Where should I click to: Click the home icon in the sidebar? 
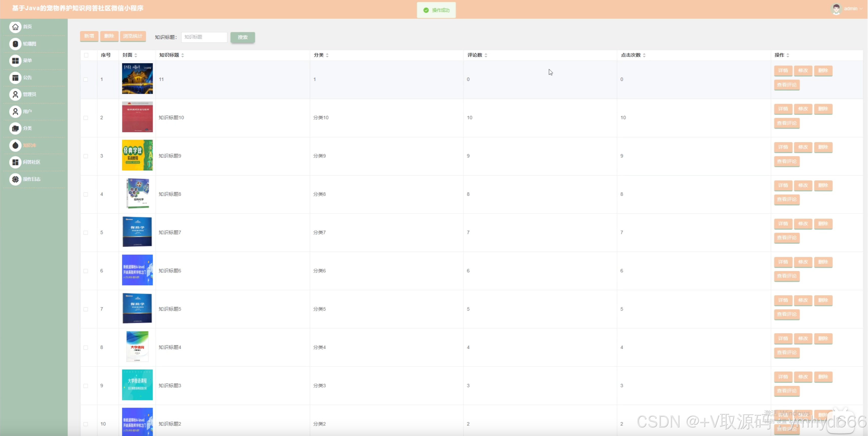click(x=15, y=27)
